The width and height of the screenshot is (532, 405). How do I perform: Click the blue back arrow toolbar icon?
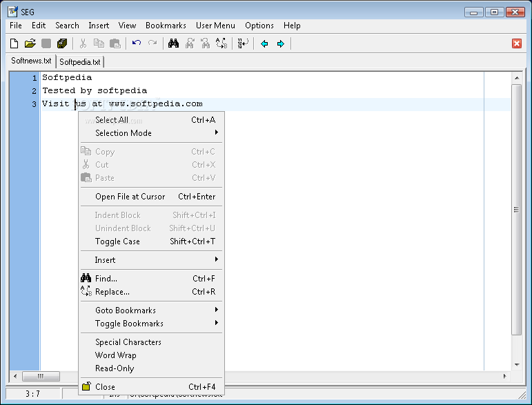pyautogui.click(x=264, y=43)
